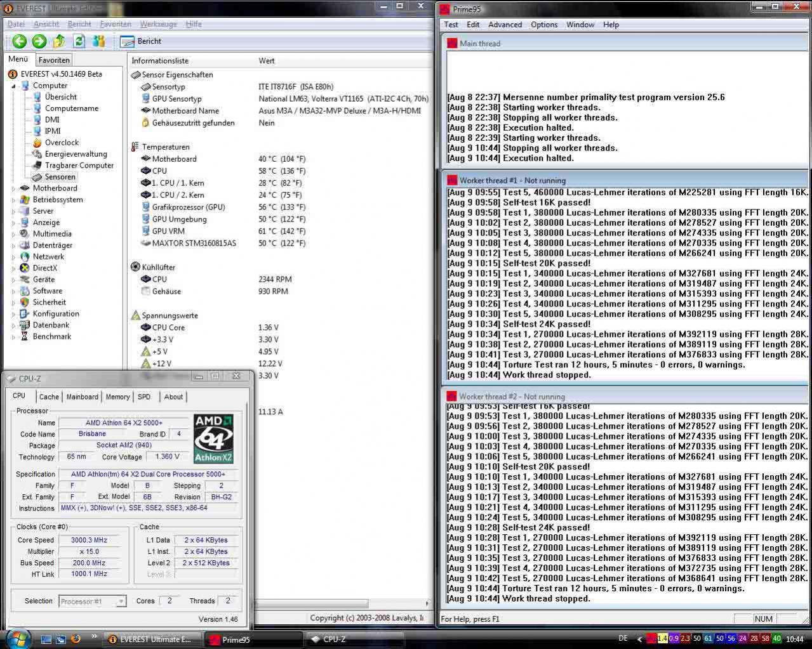Switch to the Menü tab in EVEREST

(18, 59)
